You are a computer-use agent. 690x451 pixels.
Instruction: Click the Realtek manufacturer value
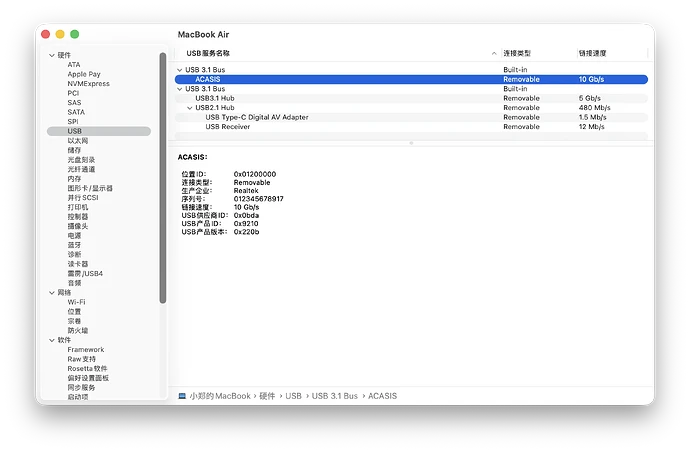tap(246, 191)
